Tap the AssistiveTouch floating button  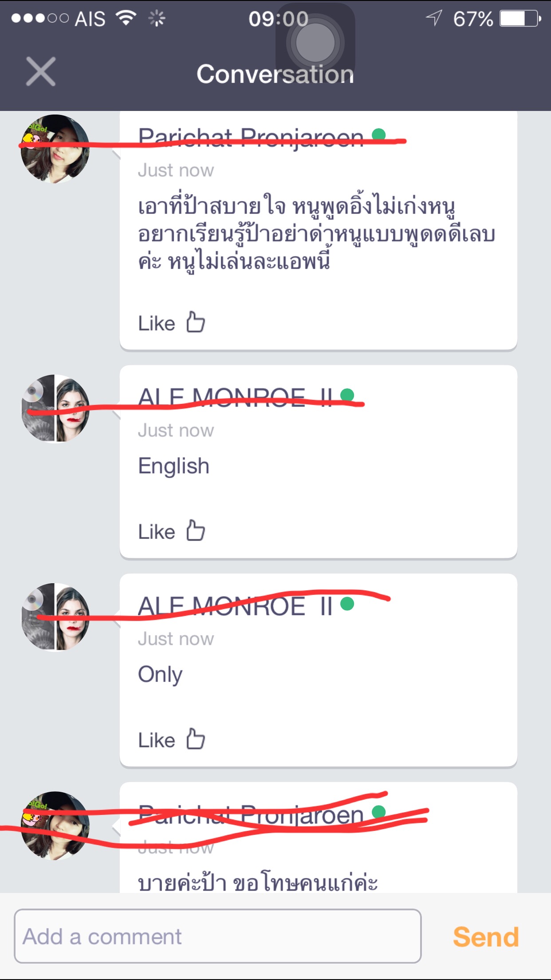click(315, 43)
